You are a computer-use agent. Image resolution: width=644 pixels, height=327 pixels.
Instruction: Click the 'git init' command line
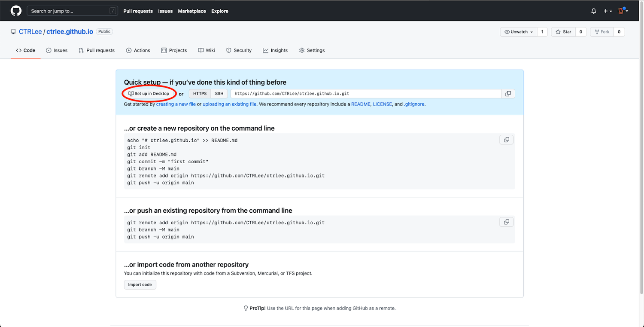coord(139,147)
